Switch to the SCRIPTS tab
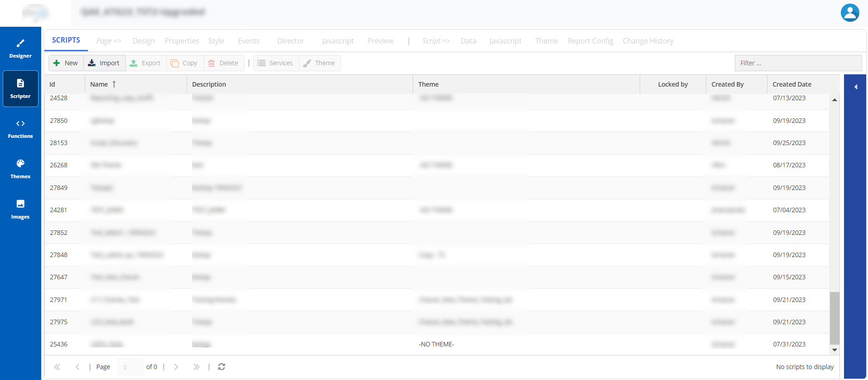This screenshot has width=868, height=380. (x=66, y=40)
